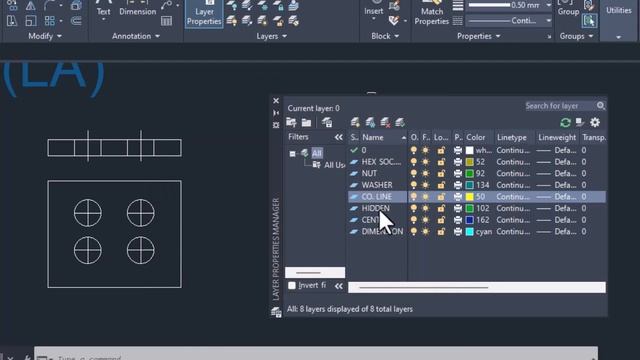Click Match Properties ribbon button

point(431,14)
